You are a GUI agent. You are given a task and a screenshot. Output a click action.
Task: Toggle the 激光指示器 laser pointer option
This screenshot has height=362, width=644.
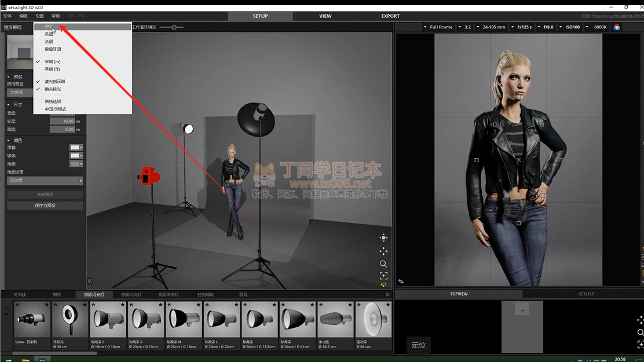click(x=54, y=82)
